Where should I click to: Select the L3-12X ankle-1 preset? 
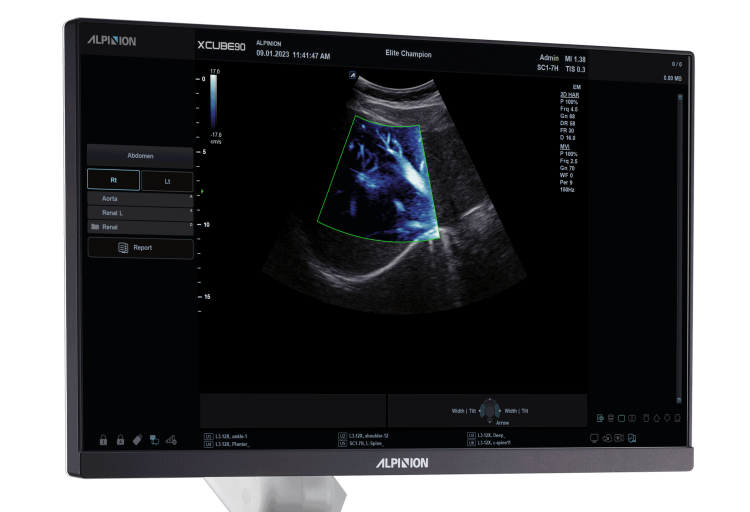(232, 436)
